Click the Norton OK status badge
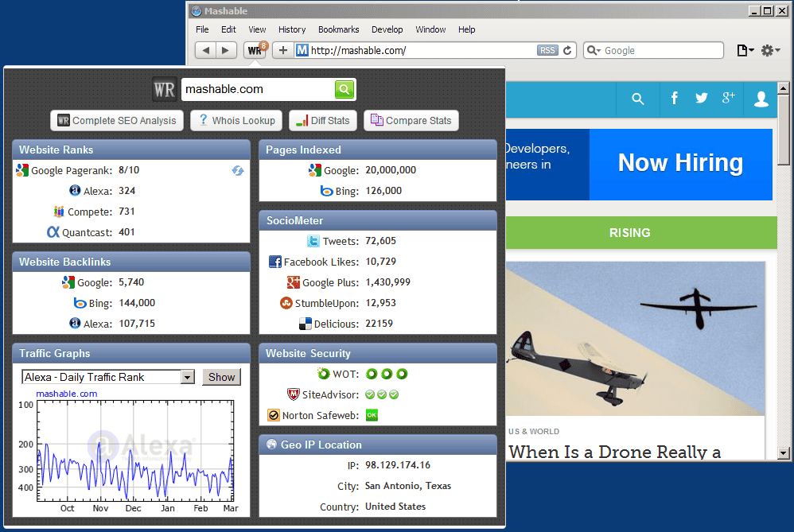This screenshot has width=794, height=532. [372, 415]
